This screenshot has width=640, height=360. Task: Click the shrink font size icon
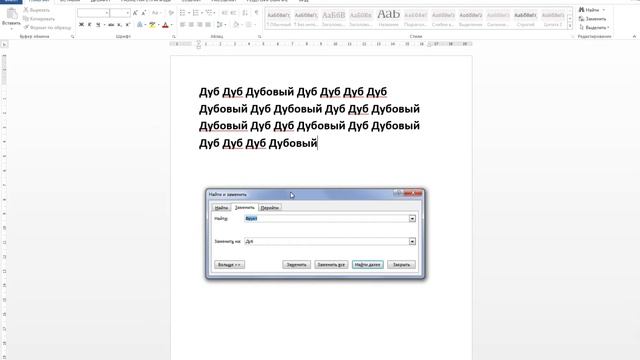click(x=144, y=13)
